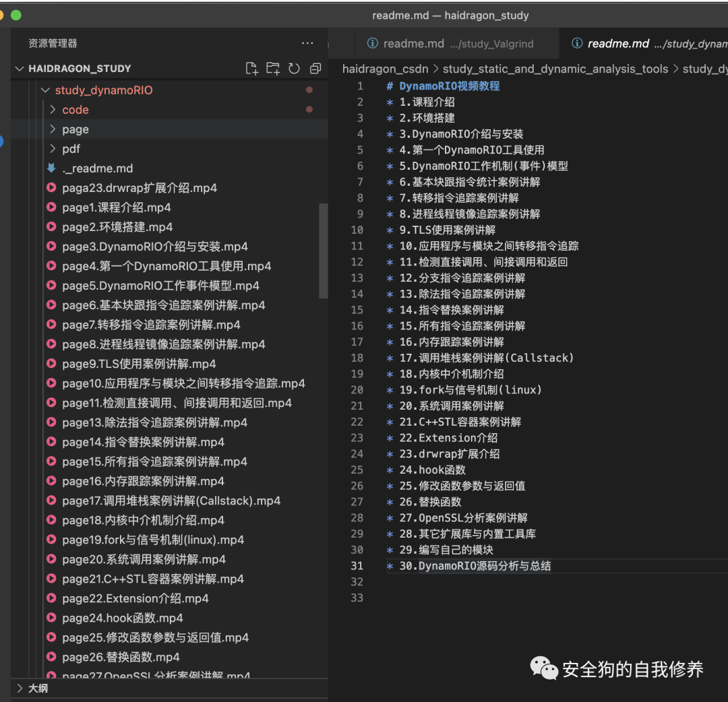Open page13.除法指令追踪案例讲解.mp4

point(155,422)
